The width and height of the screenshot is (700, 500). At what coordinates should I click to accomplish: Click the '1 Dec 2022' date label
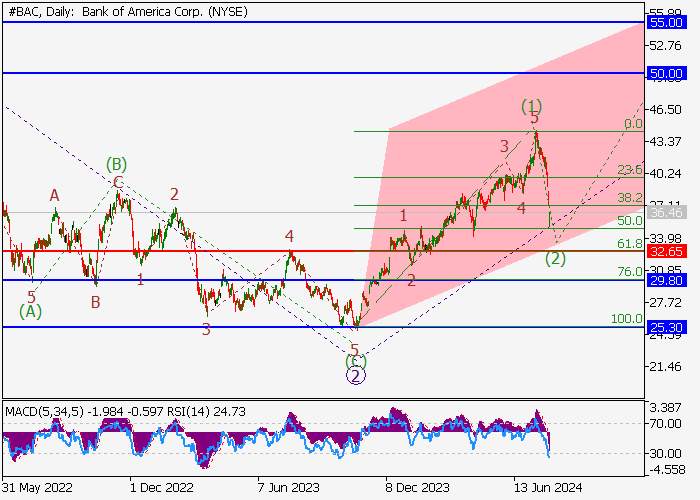coord(161,487)
